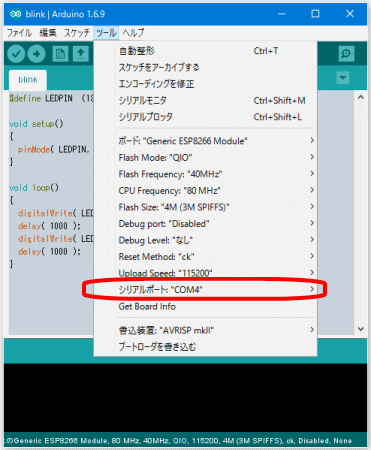Open the ファイル menu
The height and width of the screenshot is (450, 371).
(19, 33)
